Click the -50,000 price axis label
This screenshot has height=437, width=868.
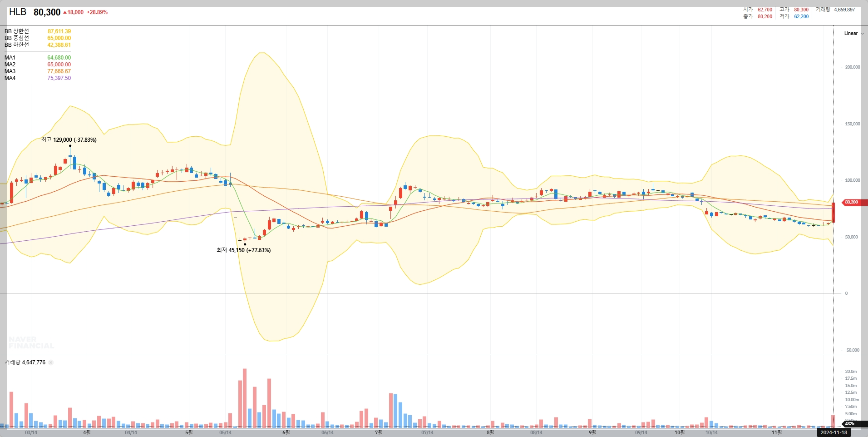point(852,350)
